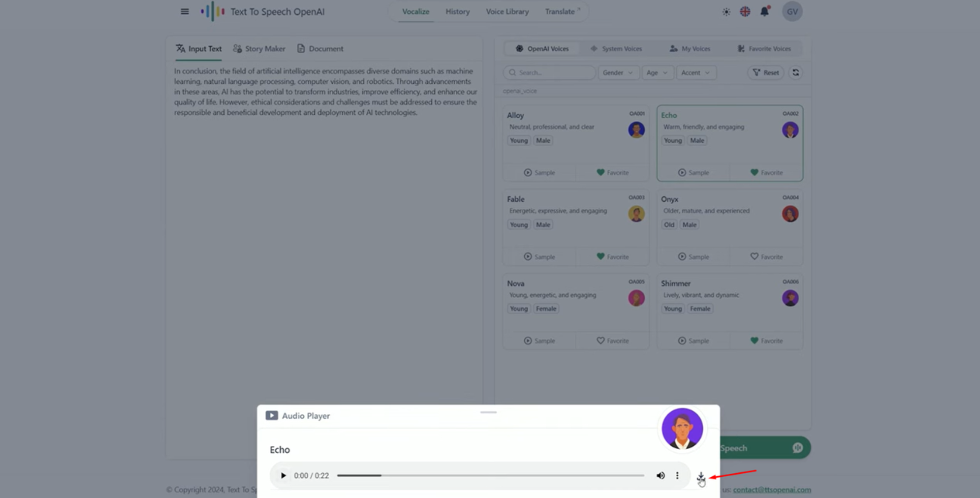Open the History page
980x498 pixels.
(457, 12)
